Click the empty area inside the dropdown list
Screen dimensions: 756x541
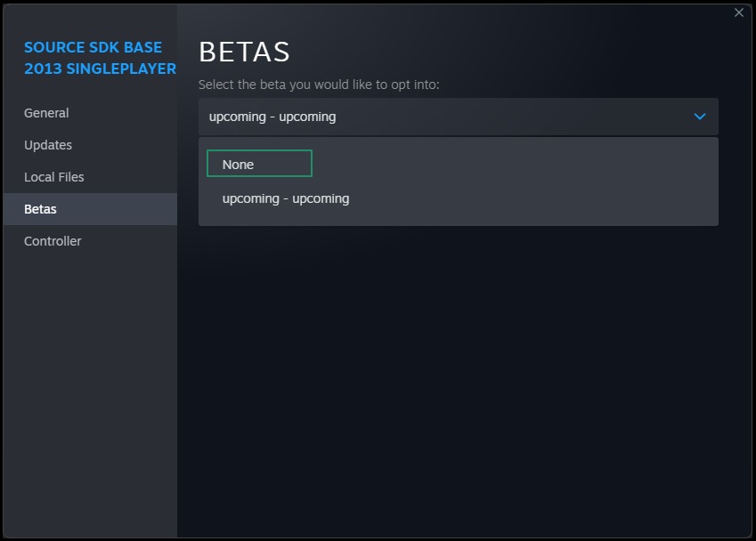[x=531, y=182]
